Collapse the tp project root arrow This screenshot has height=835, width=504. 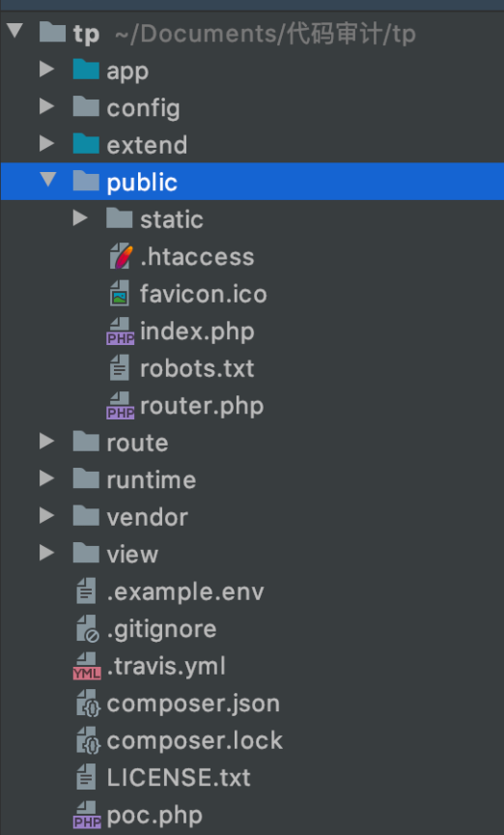14,30
